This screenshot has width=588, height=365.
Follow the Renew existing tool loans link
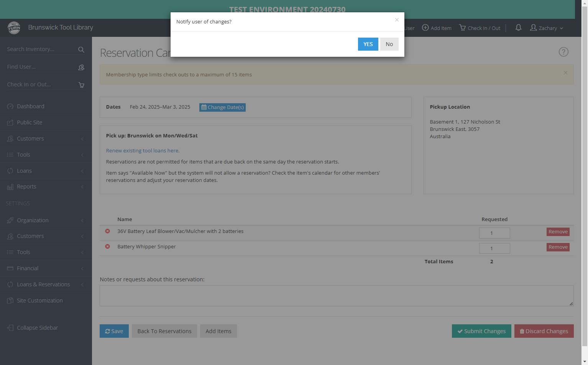pos(143,150)
